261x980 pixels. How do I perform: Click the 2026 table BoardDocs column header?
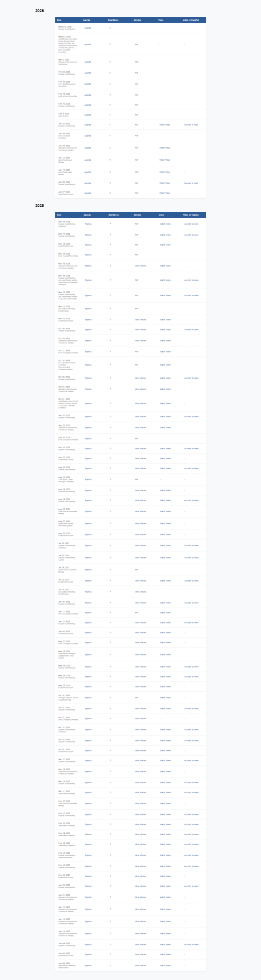tap(113, 20)
